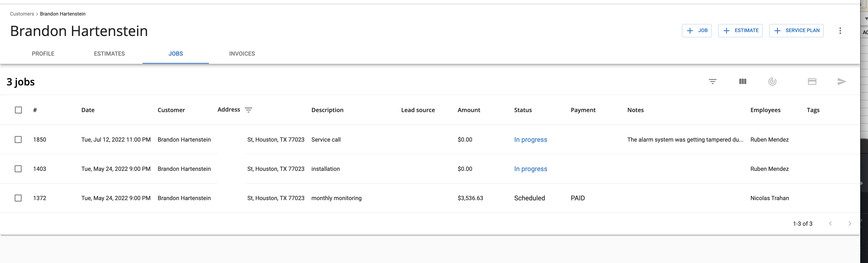
Task: Click the credit card payment icon
Action: tap(812, 82)
